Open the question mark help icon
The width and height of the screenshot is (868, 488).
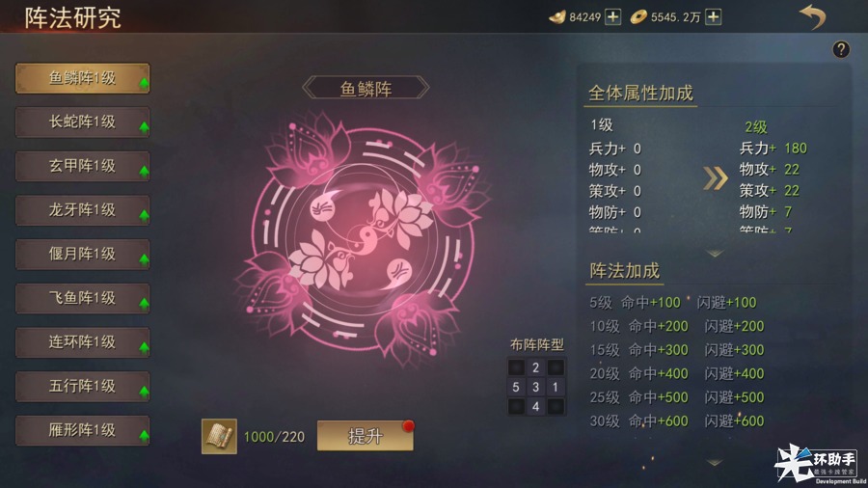[x=841, y=50]
